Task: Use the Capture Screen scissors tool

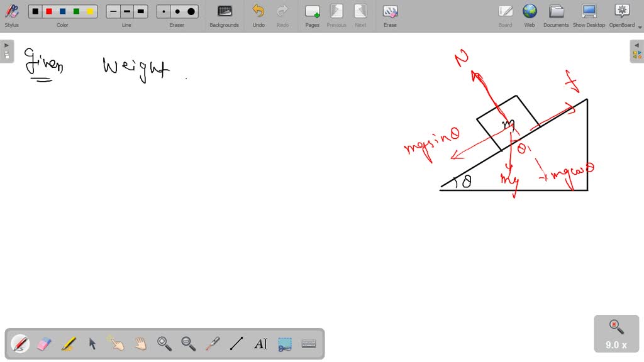Action: [284, 344]
